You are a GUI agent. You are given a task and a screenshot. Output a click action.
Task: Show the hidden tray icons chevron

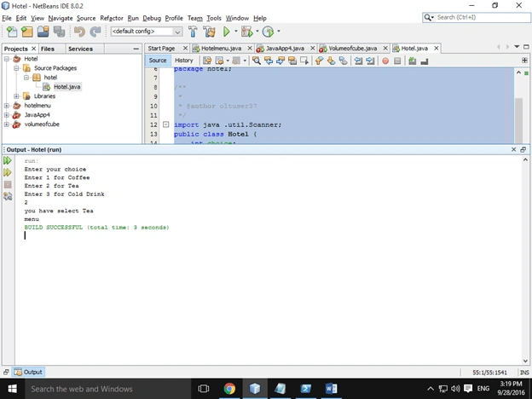pyautogui.click(x=431, y=389)
